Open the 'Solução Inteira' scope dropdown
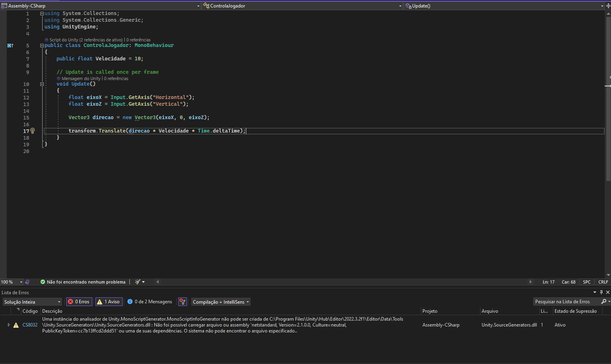Screen dimensions: 611x364 (32, 302)
